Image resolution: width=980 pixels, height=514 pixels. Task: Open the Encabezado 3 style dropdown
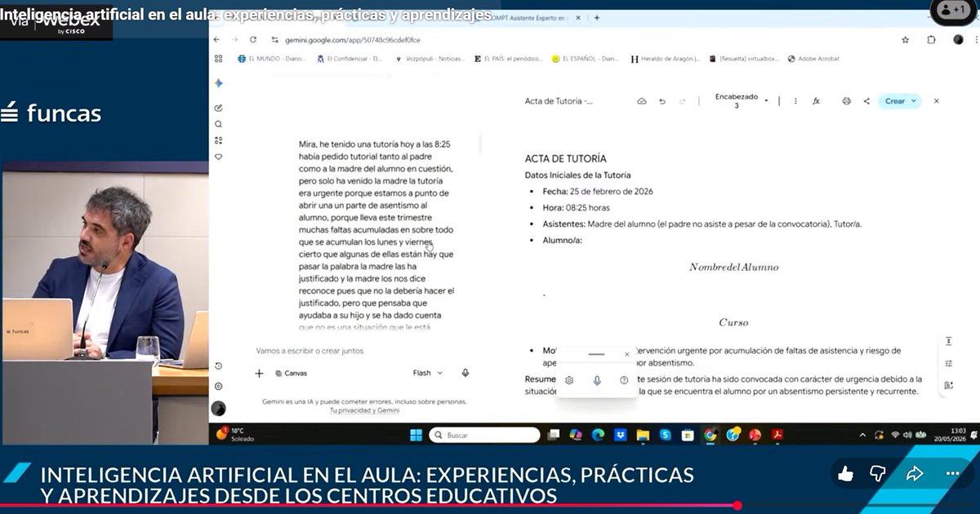742,101
